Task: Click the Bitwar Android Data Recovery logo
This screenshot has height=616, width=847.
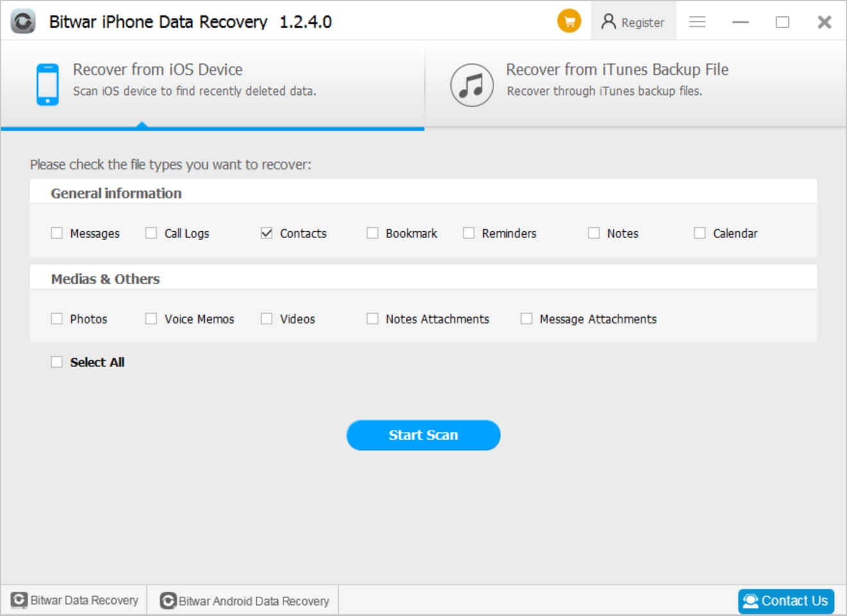Action: 168,601
